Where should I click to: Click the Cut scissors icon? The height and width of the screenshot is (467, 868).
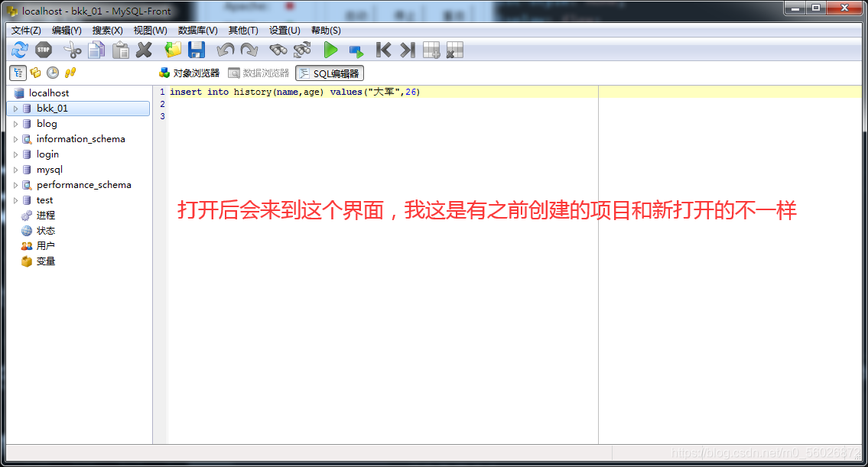coord(73,50)
